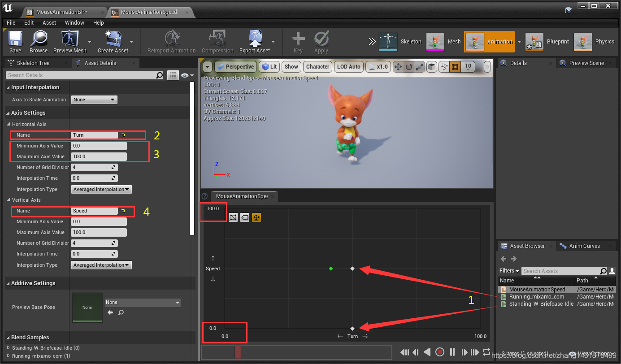Expand the Standing_W_Briefcase_Idle (0) blend sample
The height and width of the screenshot is (364, 621).
[9, 348]
